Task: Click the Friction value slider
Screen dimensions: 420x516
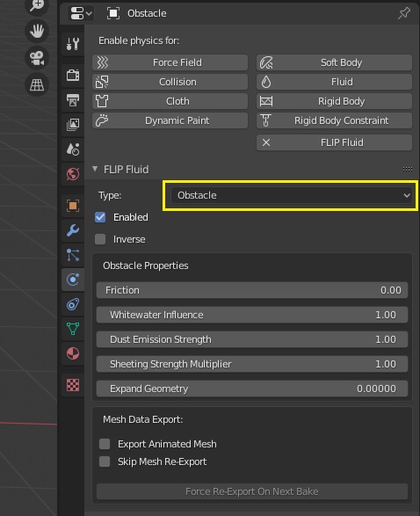Action: coord(252,290)
